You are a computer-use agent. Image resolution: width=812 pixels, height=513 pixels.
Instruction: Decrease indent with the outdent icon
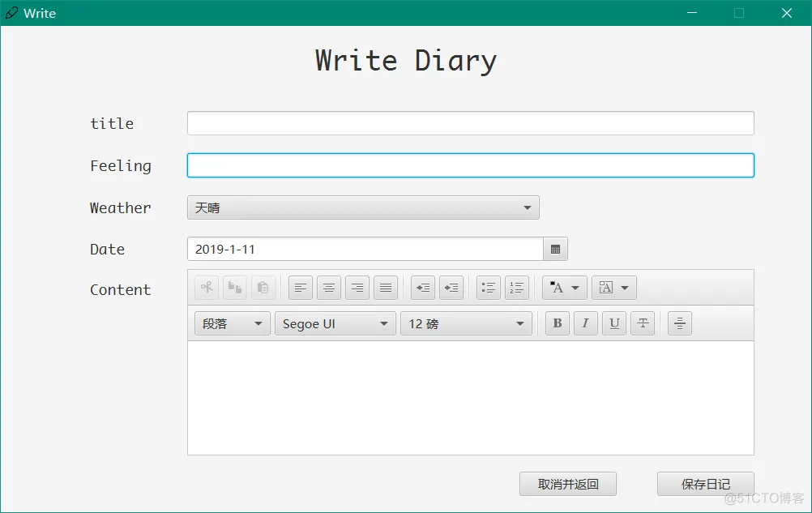coord(423,288)
